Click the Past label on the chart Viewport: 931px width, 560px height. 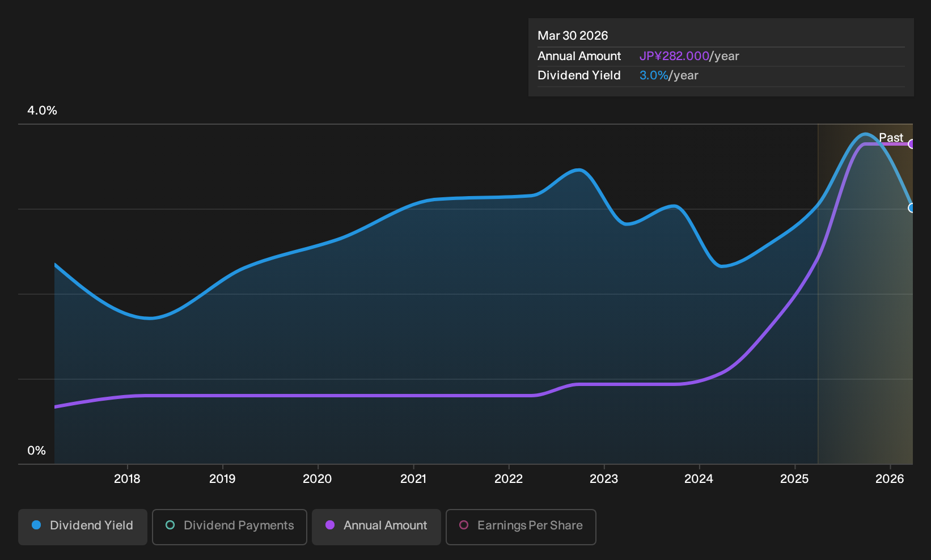coord(891,138)
